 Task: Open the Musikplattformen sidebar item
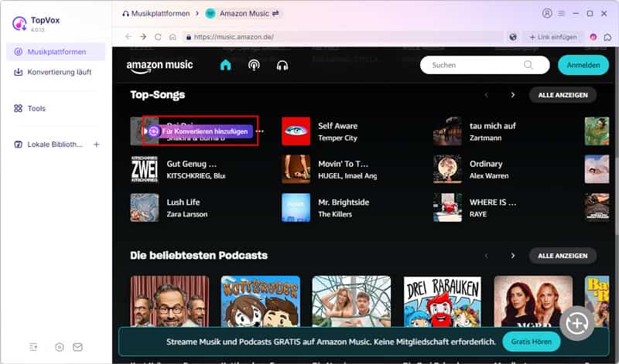click(x=56, y=52)
